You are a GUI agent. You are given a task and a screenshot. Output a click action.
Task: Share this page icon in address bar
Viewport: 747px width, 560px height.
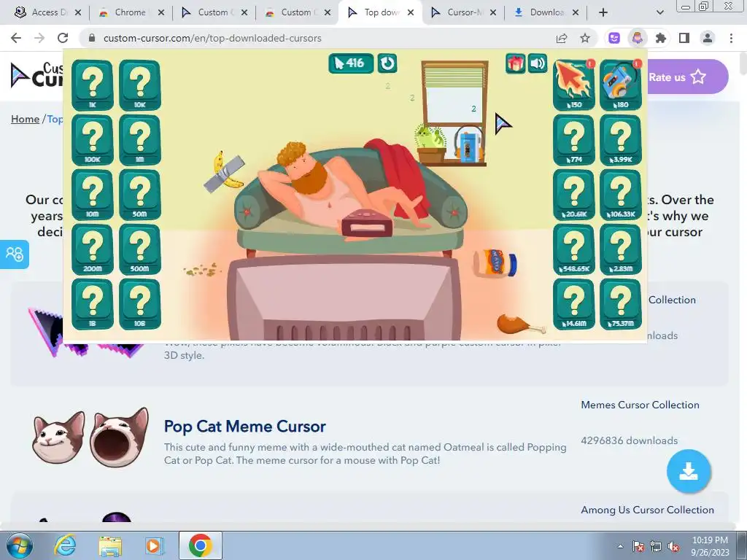click(x=562, y=38)
